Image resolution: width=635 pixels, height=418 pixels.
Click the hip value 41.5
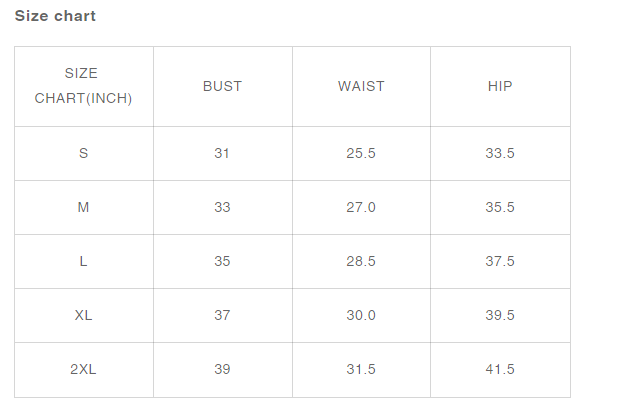coord(500,369)
